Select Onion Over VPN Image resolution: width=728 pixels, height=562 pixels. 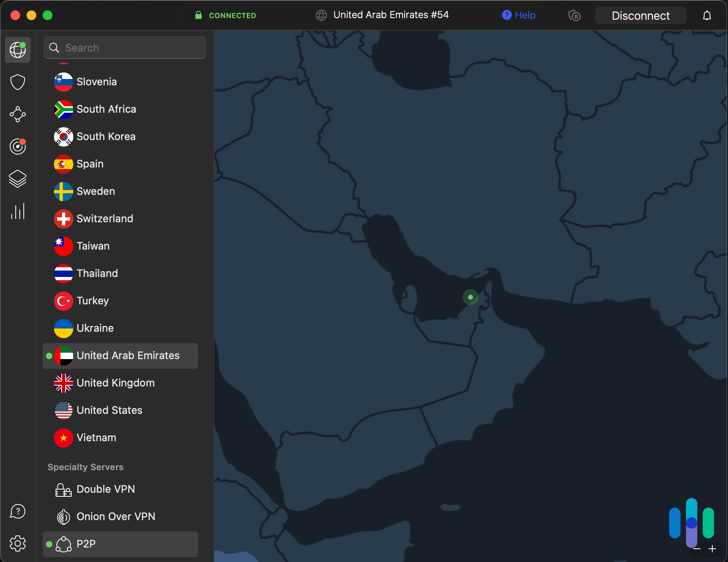116,517
